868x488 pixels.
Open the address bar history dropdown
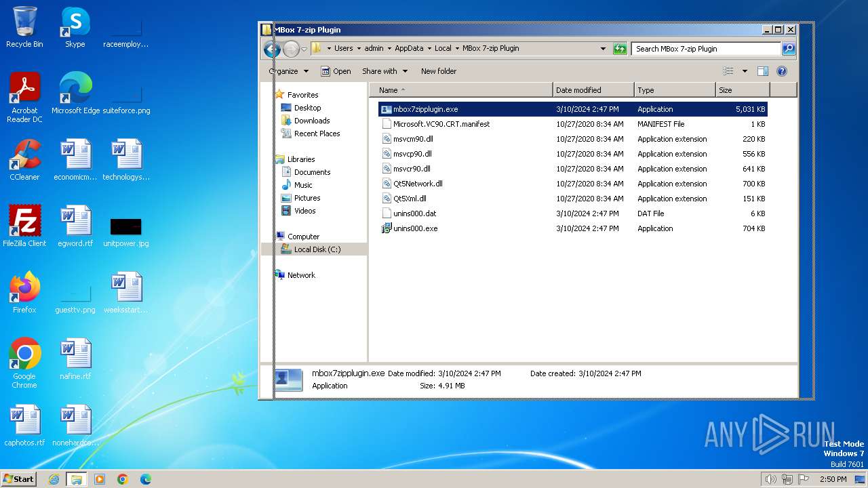click(x=603, y=49)
